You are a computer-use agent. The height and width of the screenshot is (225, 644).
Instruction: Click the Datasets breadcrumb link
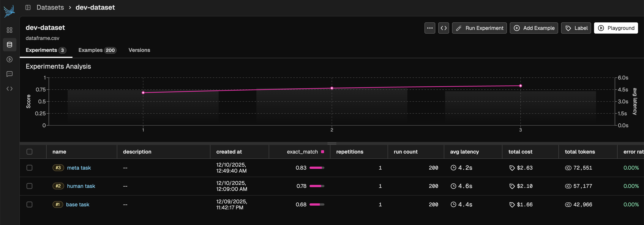pos(50,7)
